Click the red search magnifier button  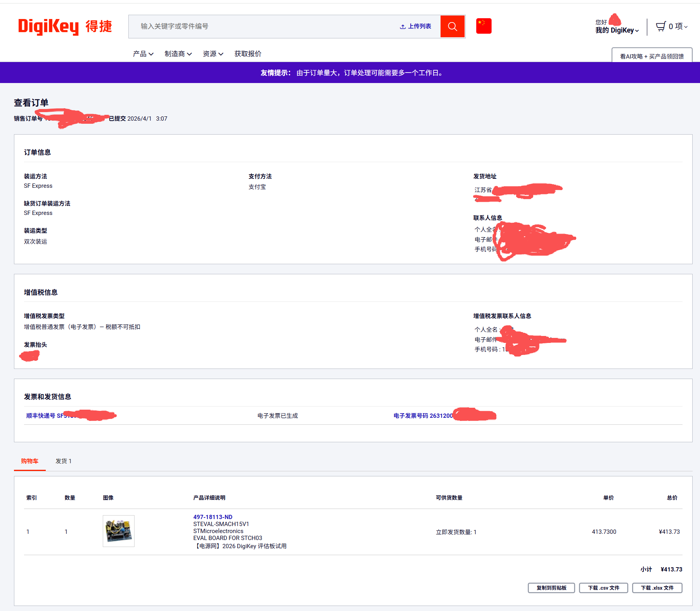[452, 26]
